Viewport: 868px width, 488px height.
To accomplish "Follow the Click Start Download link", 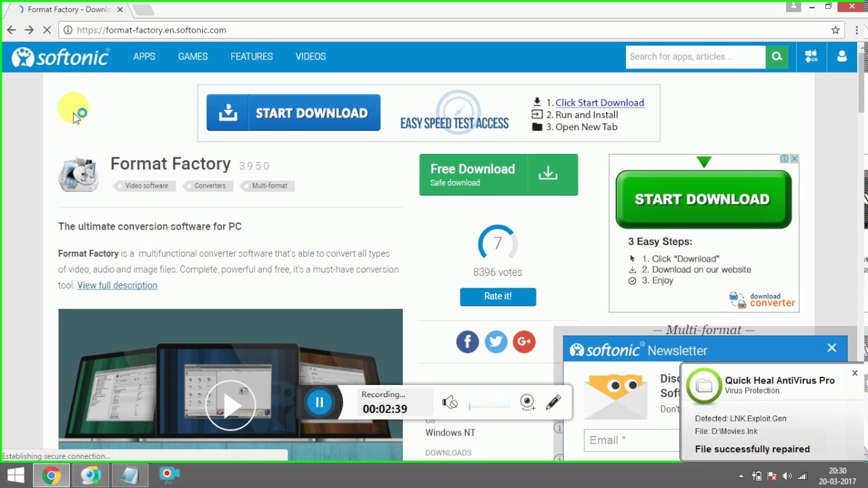I will [x=599, y=102].
